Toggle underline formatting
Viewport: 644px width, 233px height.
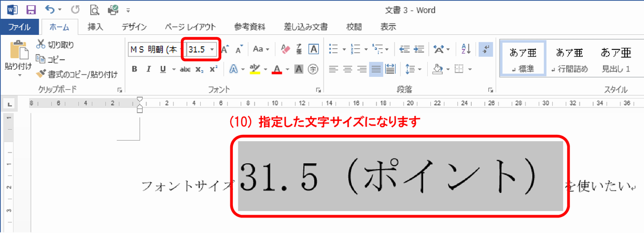tap(162, 69)
